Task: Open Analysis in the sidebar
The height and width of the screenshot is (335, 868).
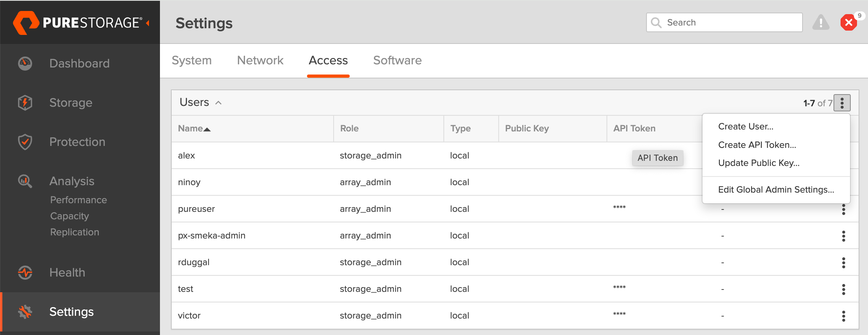Action: 72,181
